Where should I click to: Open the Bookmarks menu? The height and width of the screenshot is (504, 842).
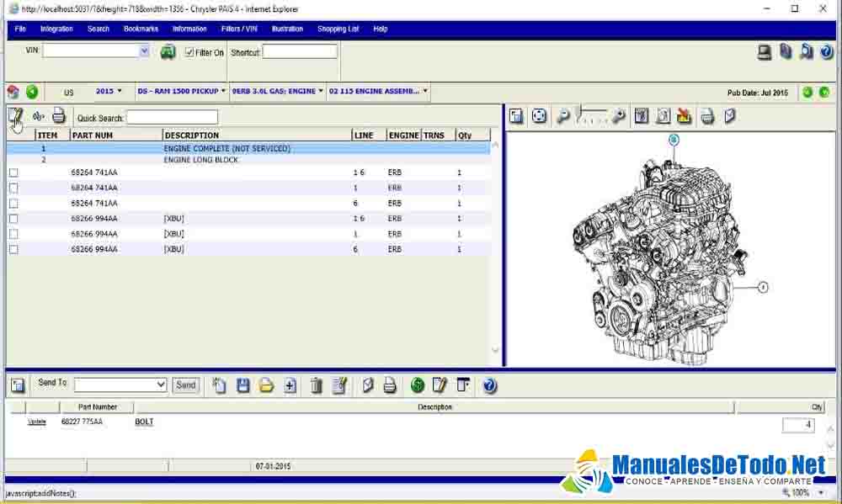(x=141, y=29)
